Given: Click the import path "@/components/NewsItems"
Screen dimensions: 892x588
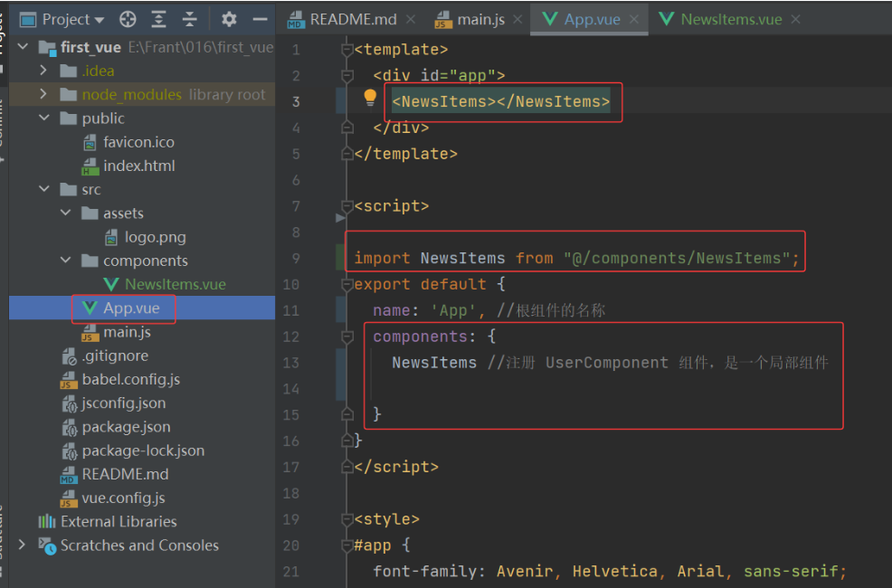Looking at the screenshot, I should tap(677, 258).
